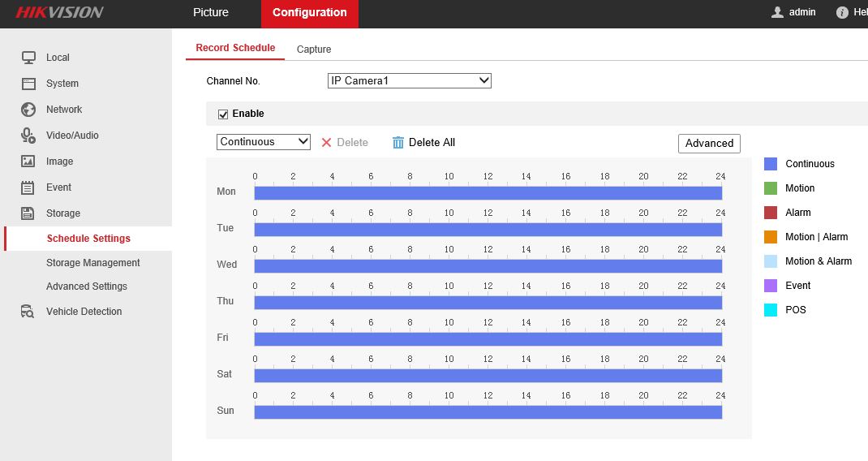Open the Picture top menu

(211, 12)
